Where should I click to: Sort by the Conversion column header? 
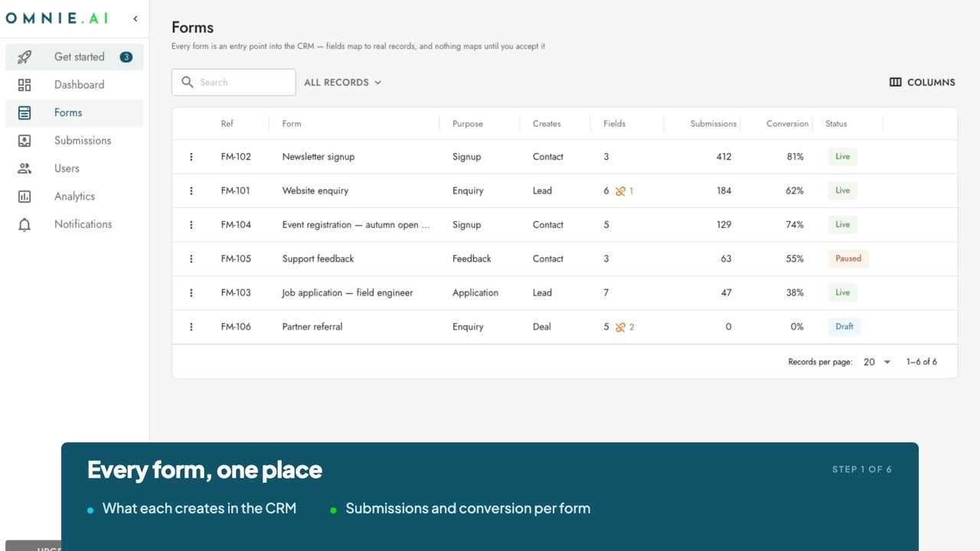787,123
